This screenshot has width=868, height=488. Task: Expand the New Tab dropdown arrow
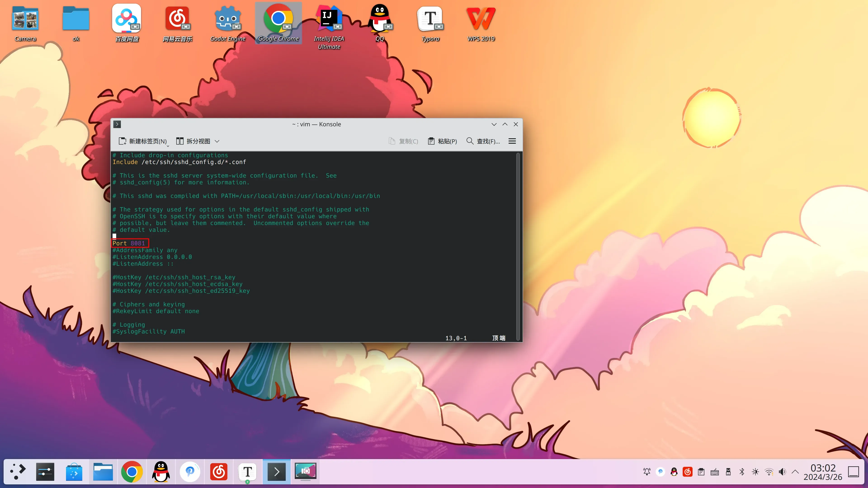(168, 146)
